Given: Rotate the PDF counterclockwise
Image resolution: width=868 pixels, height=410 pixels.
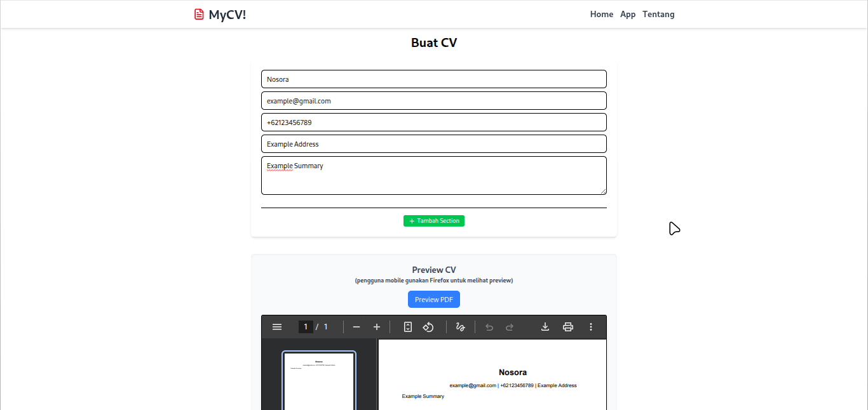Looking at the screenshot, I should coord(428,327).
